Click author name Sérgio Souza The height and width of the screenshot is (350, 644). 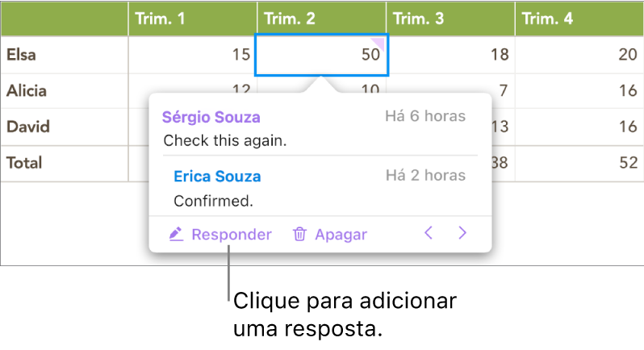coord(211,117)
